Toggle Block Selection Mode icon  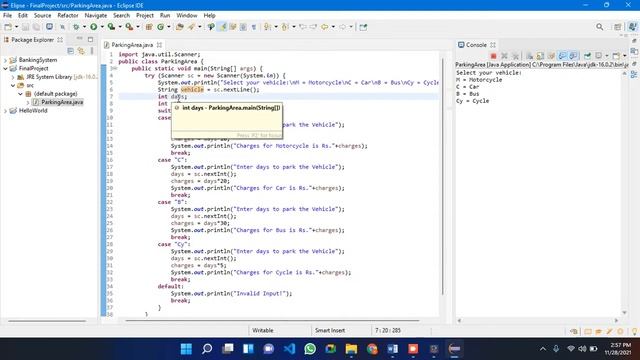click(243, 27)
